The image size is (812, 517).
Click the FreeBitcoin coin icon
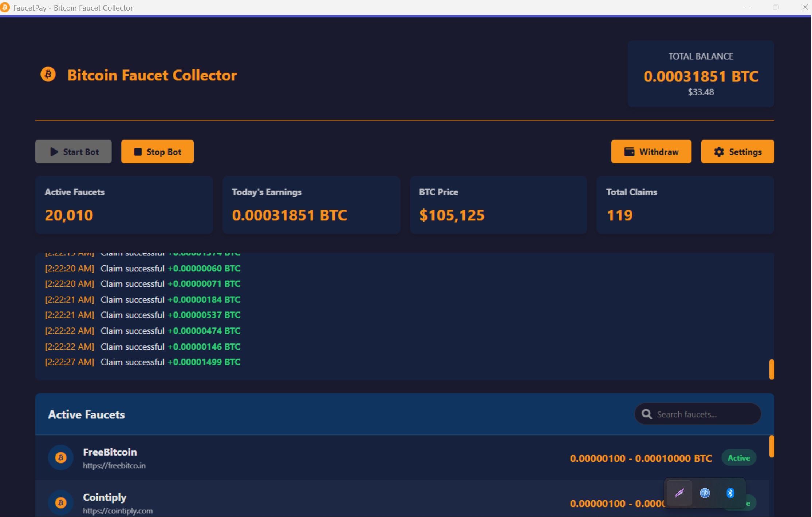[60, 458]
